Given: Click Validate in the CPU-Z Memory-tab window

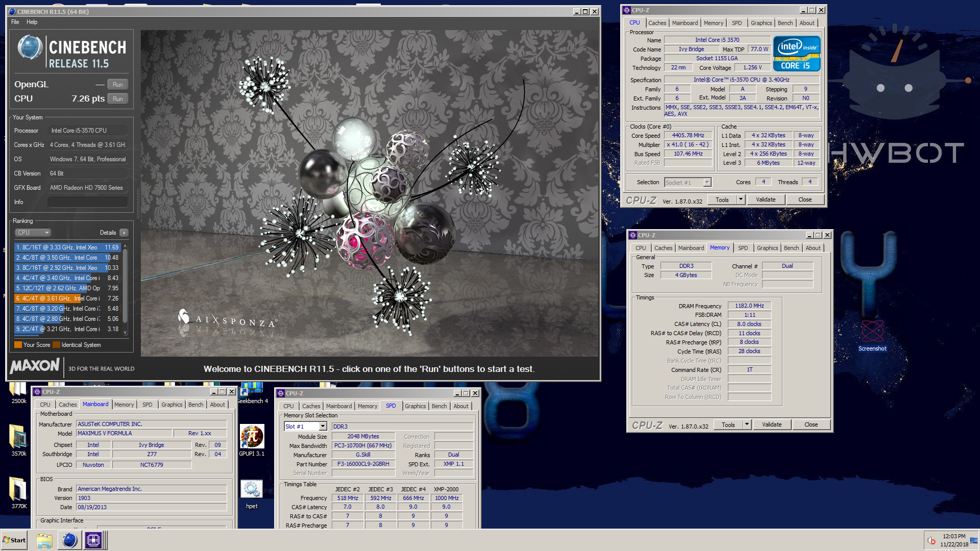Looking at the screenshot, I should click(771, 424).
